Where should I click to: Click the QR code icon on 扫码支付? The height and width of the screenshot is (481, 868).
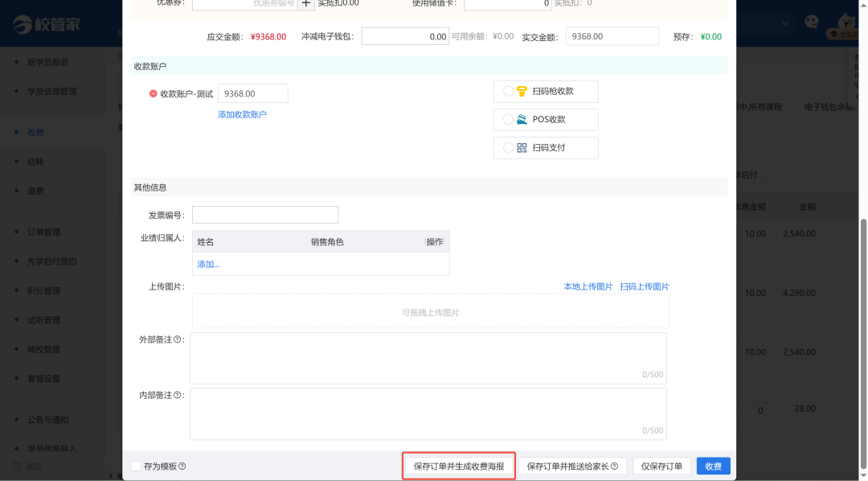(x=522, y=147)
